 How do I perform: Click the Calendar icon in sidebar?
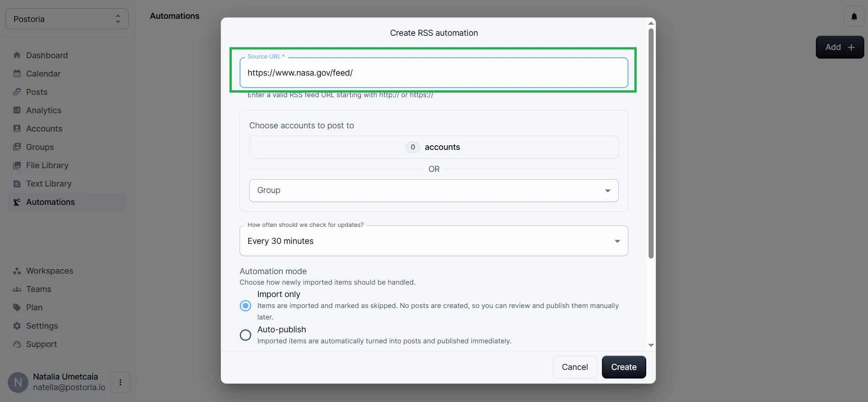[x=17, y=73]
